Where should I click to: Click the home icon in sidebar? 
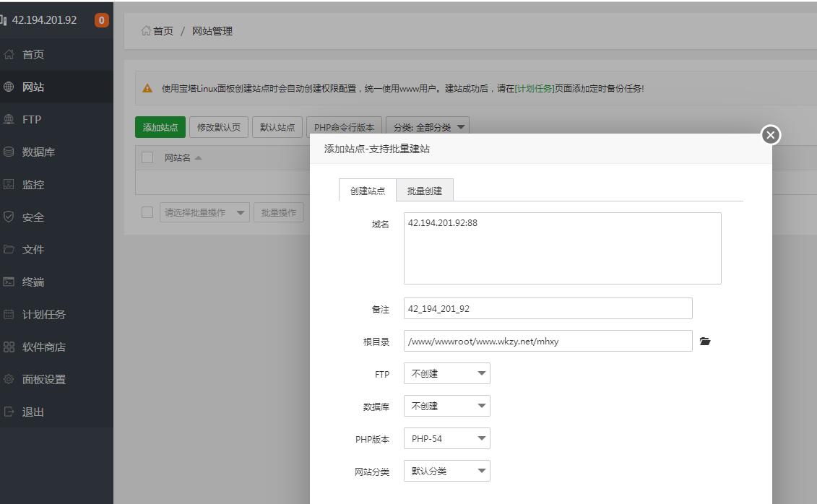click(x=9, y=55)
